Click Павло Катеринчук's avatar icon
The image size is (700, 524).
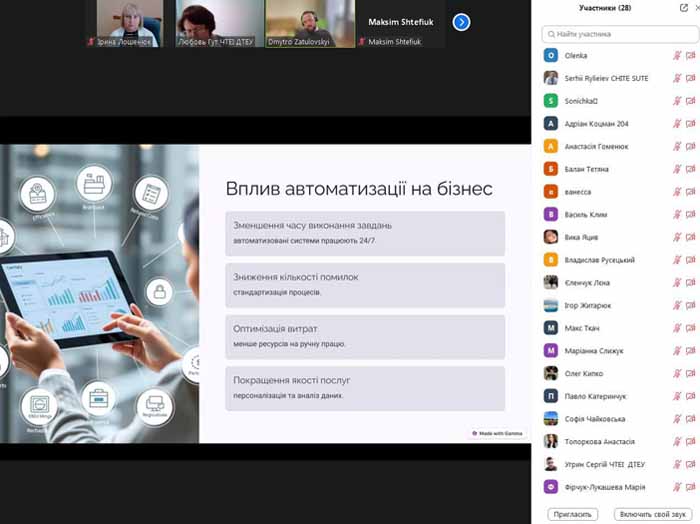(x=550, y=396)
